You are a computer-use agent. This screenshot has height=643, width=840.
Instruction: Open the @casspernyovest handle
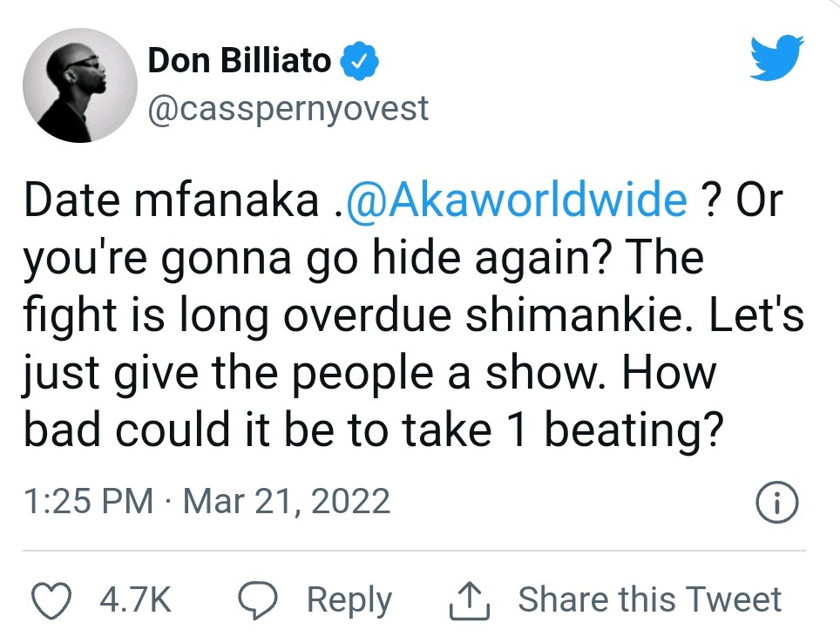click(289, 108)
